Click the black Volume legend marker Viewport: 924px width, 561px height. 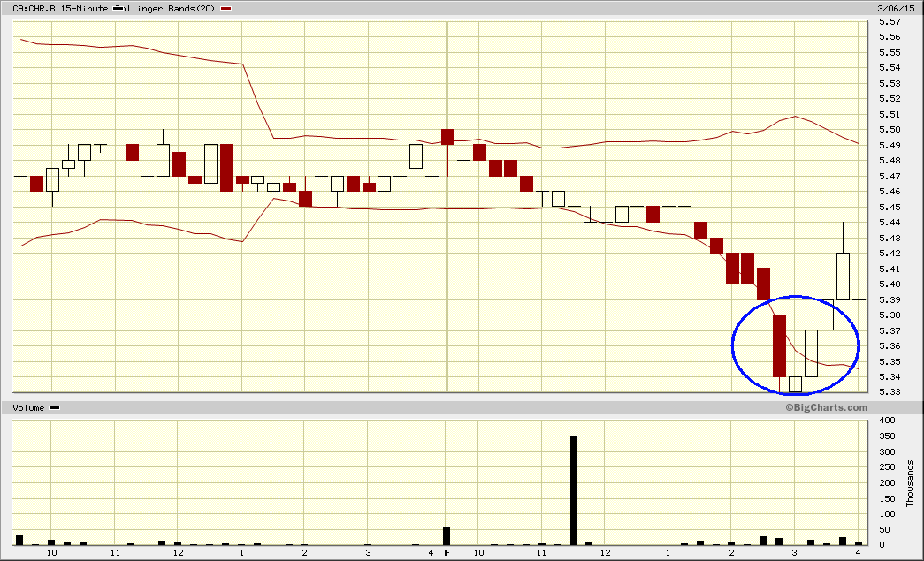54,408
